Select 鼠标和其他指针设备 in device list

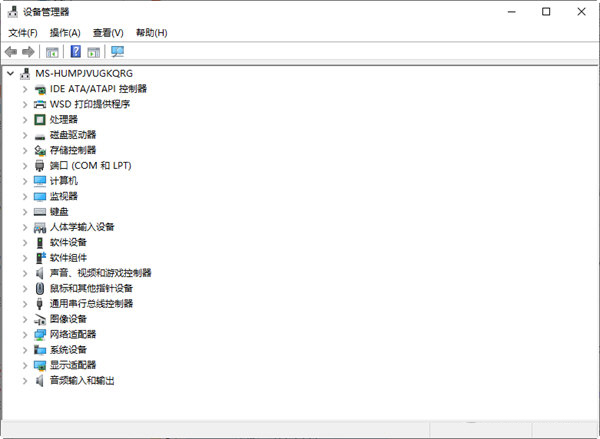click(x=91, y=288)
